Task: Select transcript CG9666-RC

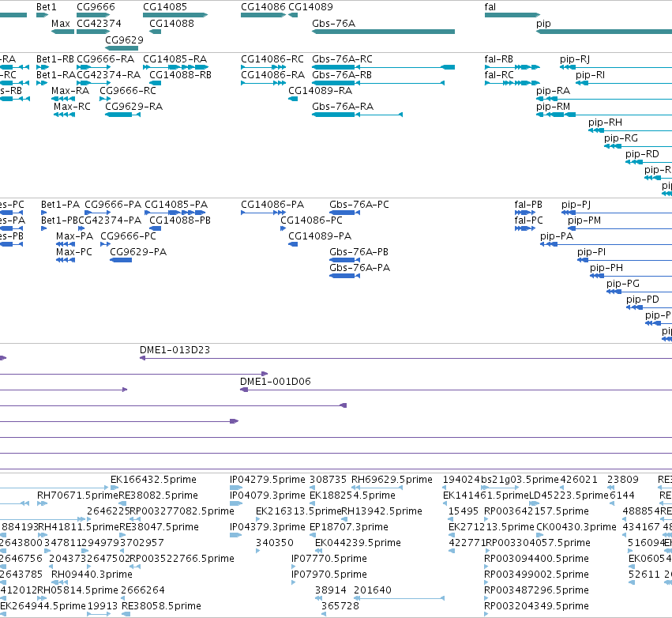Action: click(128, 91)
